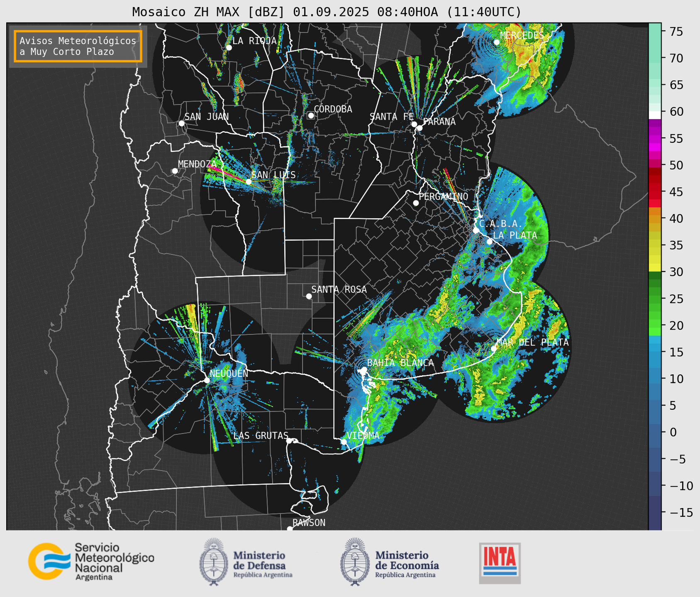Click the yellow 30-35 dBZ color band

pyautogui.click(x=655, y=259)
